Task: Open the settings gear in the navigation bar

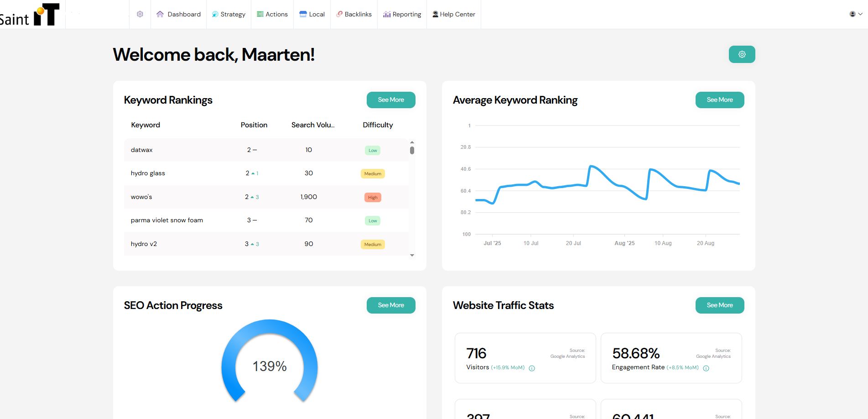Action: (x=140, y=14)
